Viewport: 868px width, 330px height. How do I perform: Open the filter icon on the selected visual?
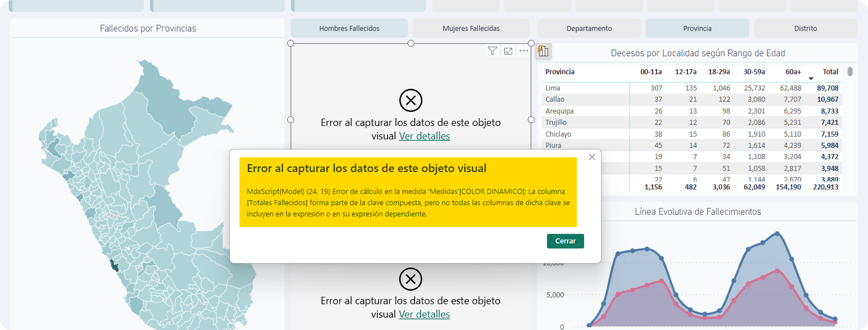pos(492,51)
